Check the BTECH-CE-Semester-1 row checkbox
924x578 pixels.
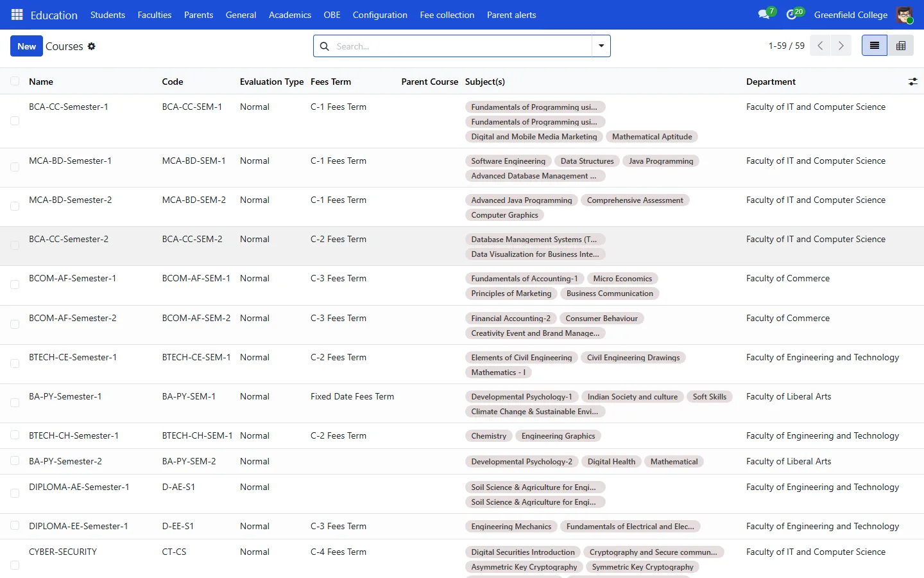coord(15,363)
